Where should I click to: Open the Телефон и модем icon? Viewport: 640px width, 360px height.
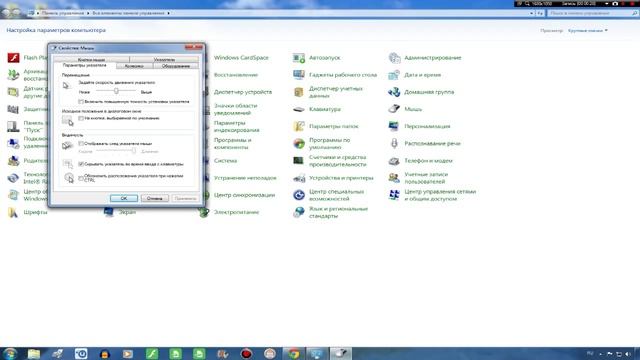point(394,160)
